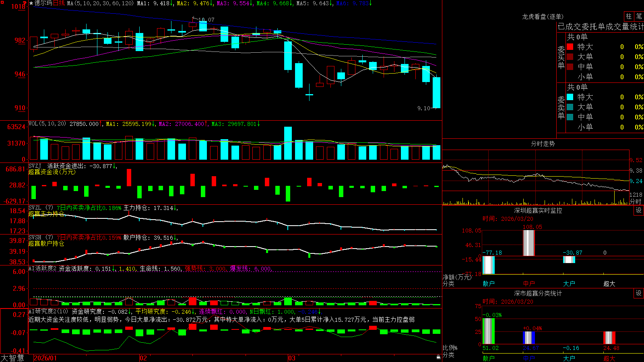Click the 03 month marker on the timeline
The image size is (644, 362).
point(292,358)
